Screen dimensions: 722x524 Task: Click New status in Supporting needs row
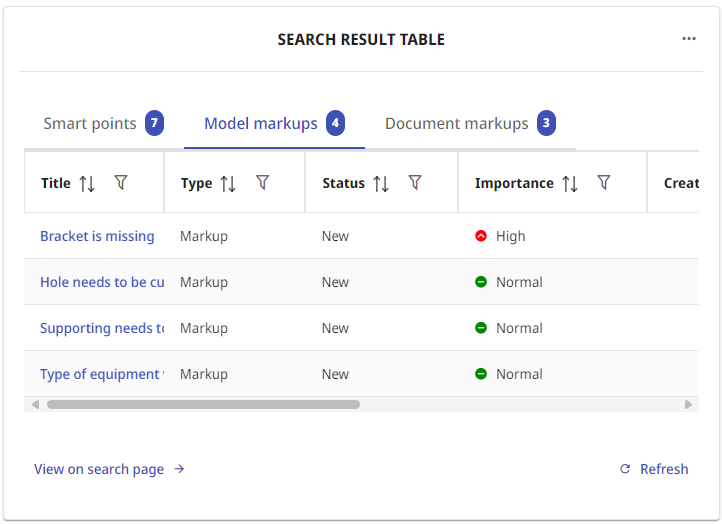pos(335,328)
